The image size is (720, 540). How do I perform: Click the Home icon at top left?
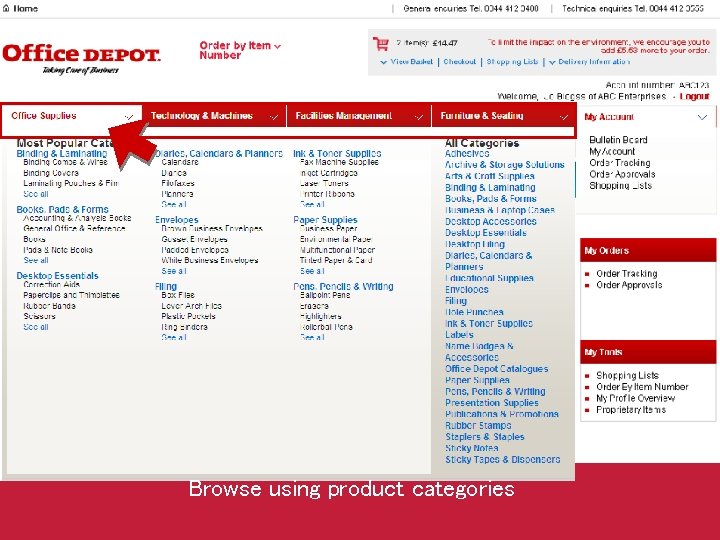(6, 8)
